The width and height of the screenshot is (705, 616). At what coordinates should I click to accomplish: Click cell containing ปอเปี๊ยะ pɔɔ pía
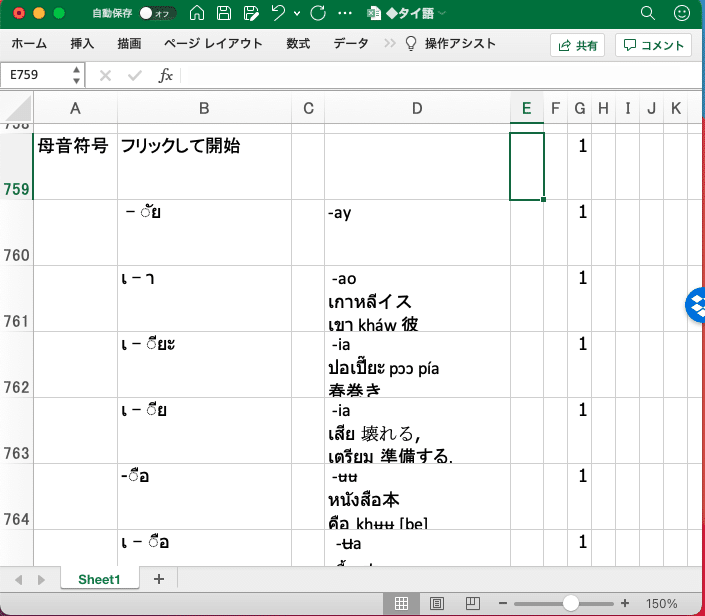coord(417,365)
